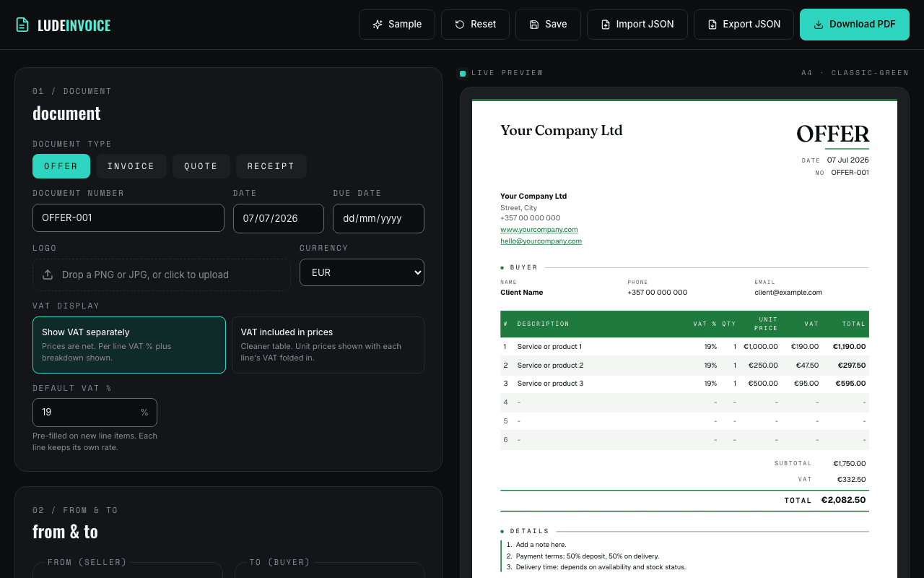Viewport: 924px width, 578px height.
Task: Click the €332.50 VAT total value
Action: (x=852, y=480)
